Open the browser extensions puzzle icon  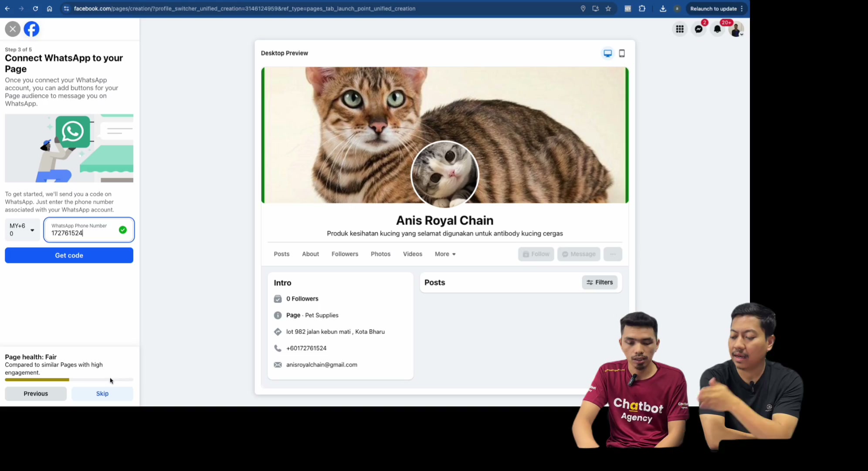tap(642, 9)
